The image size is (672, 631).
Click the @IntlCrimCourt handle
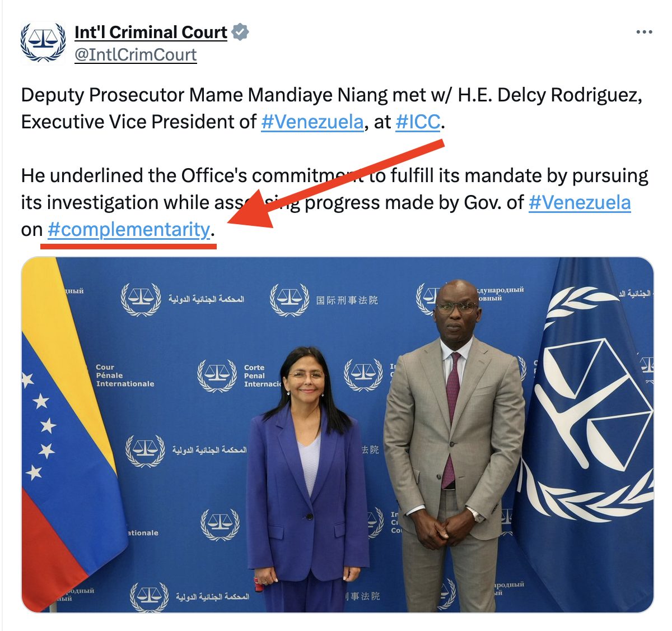[x=136, y=55]
